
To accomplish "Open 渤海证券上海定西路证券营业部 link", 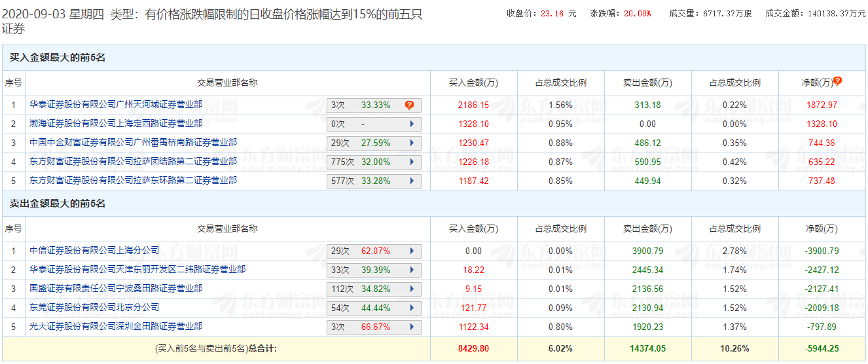I will pos(116,123).
